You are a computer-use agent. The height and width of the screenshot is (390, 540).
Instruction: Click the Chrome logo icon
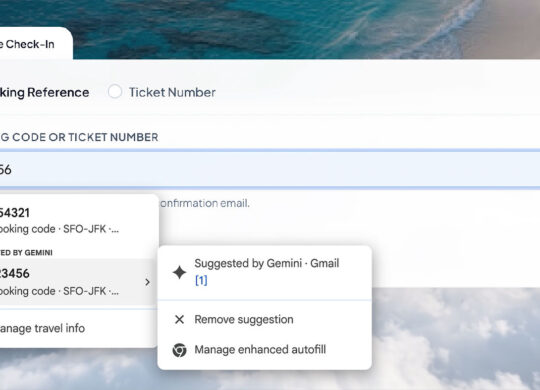click(179, 350)
